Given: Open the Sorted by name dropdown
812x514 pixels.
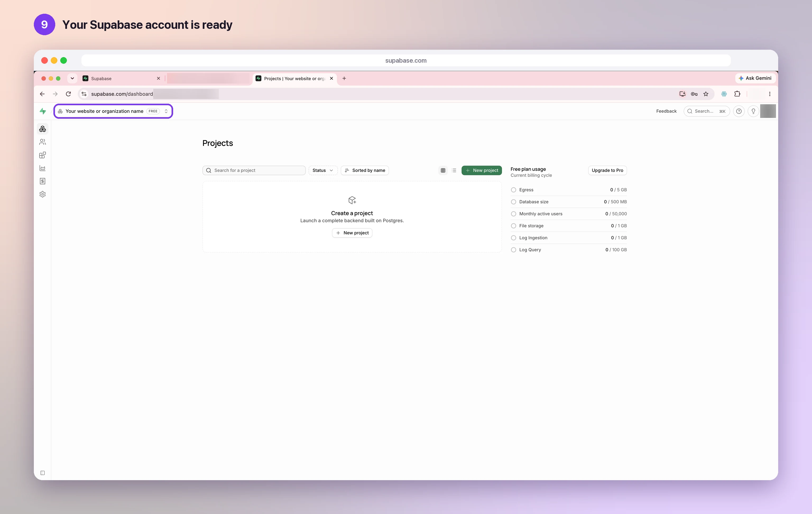Looking at the screenshot, I should 365,170.
